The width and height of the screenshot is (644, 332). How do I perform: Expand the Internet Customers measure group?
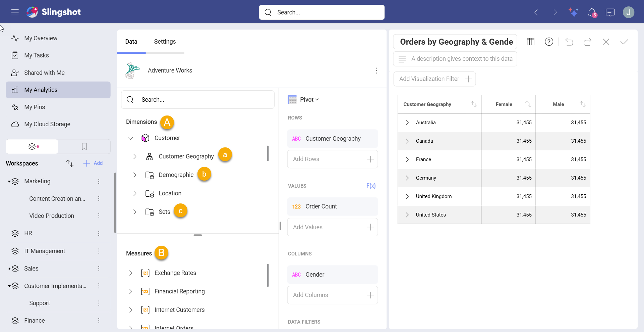[130, 310]
